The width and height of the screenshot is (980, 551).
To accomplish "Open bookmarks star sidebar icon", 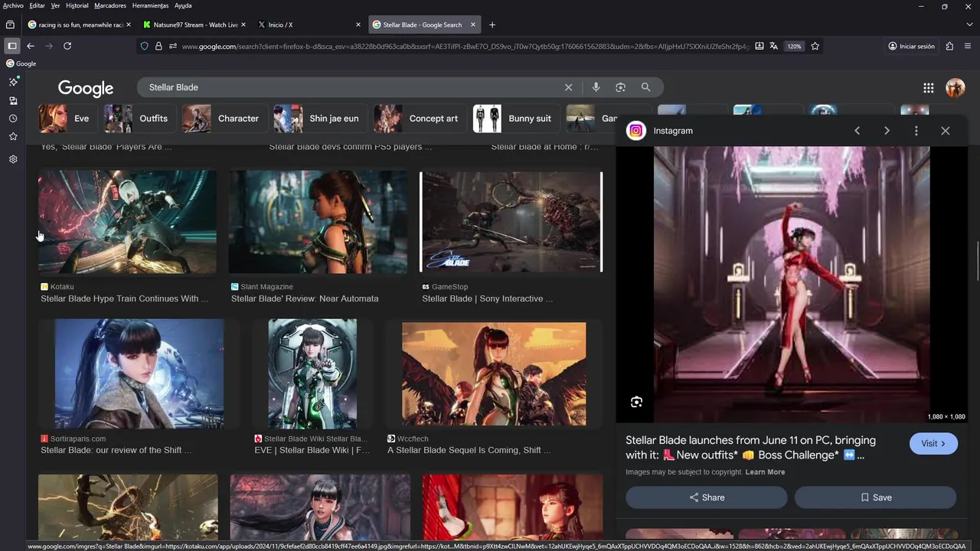I will tap(13, 136).
